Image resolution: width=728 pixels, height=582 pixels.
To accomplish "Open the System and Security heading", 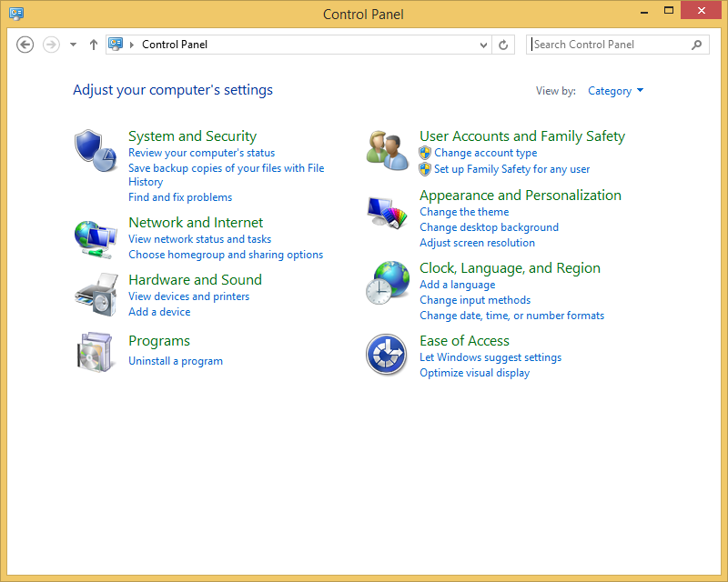I will coord(192,136).
